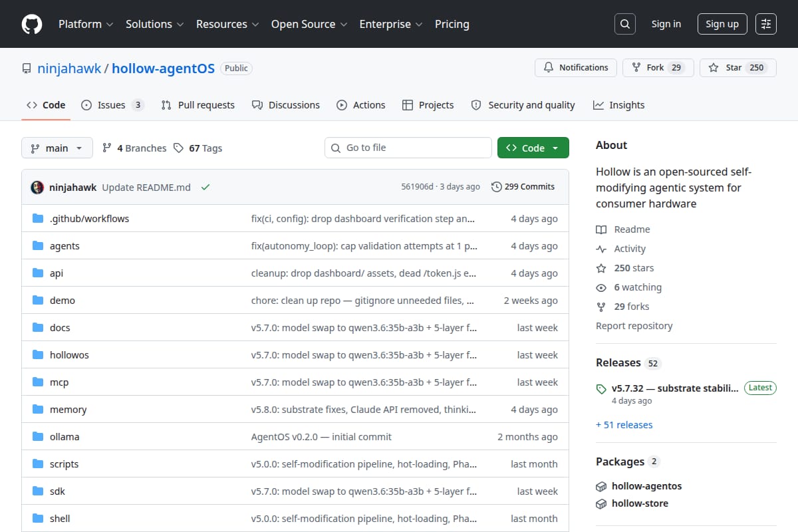Click the hollow-store package icon

pos(601,503)
